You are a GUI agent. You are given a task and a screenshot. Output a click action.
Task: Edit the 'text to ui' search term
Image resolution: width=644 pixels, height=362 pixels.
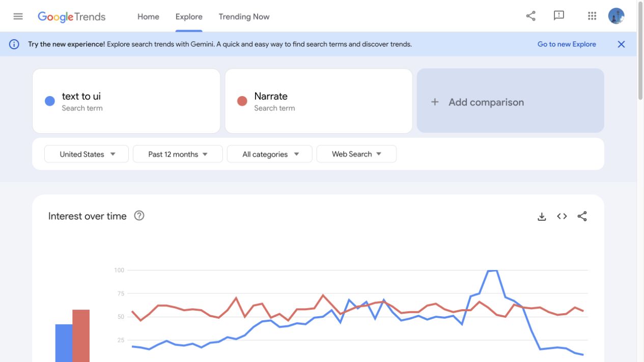coord(126,101)
